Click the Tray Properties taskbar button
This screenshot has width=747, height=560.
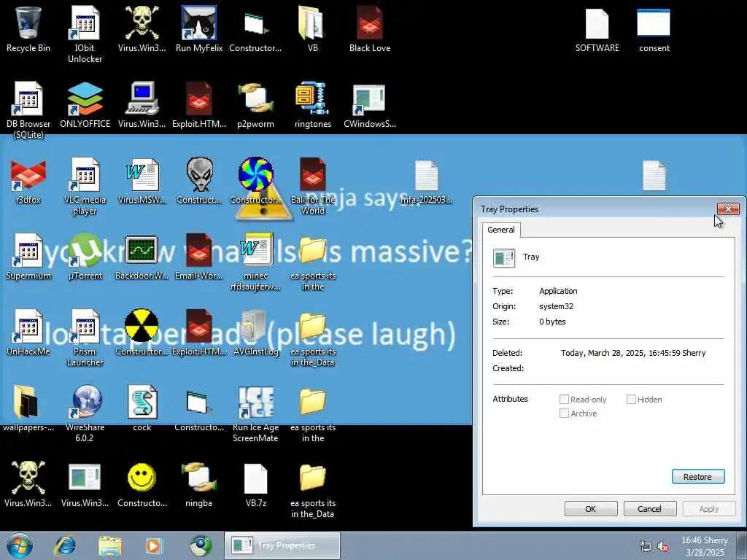(x=282, y=545)
